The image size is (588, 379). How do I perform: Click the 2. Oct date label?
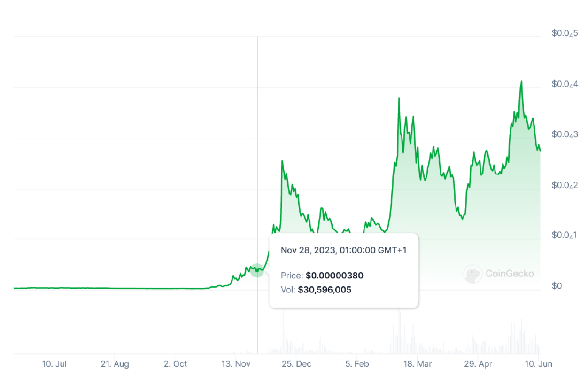click(x=175, y=364)
